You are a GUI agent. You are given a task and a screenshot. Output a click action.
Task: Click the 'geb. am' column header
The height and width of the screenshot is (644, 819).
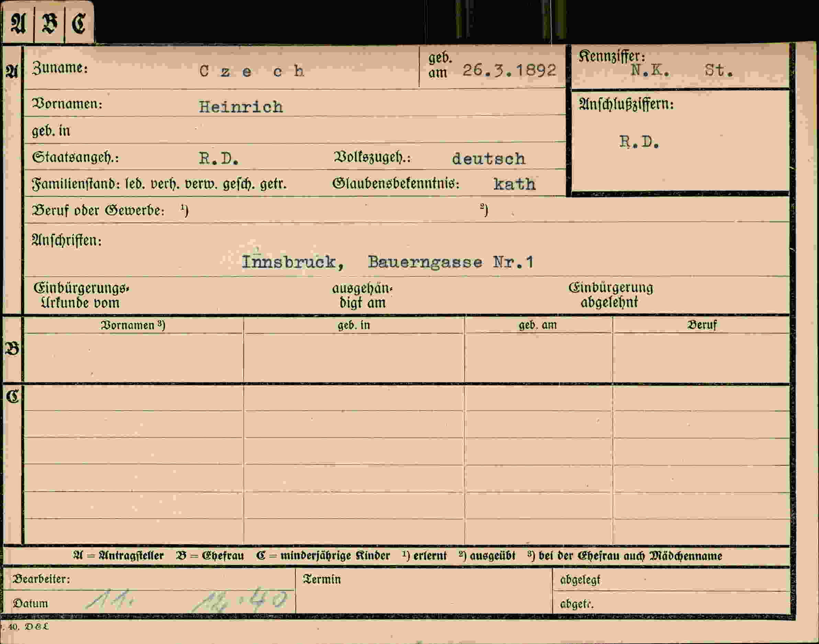tap(538, 325)
